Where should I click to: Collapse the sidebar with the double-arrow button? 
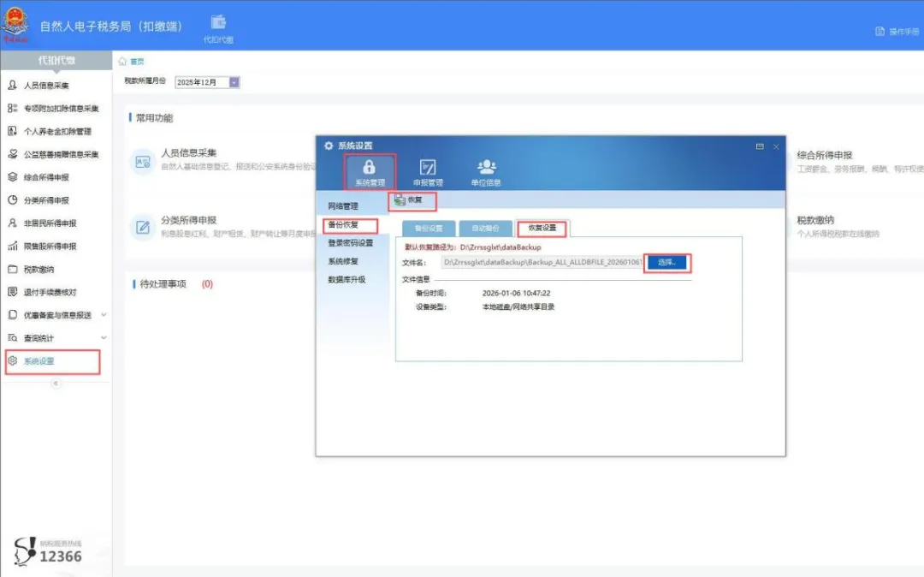click(56, 383)
